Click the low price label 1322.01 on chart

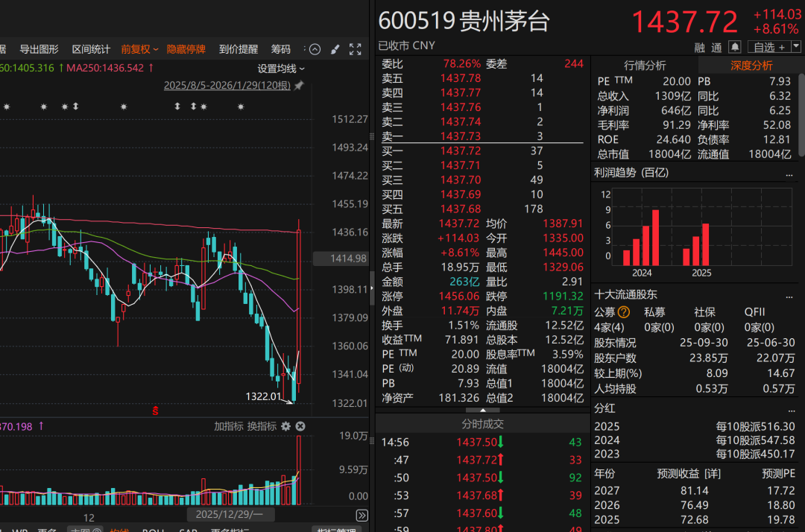(x=263, y=396)
